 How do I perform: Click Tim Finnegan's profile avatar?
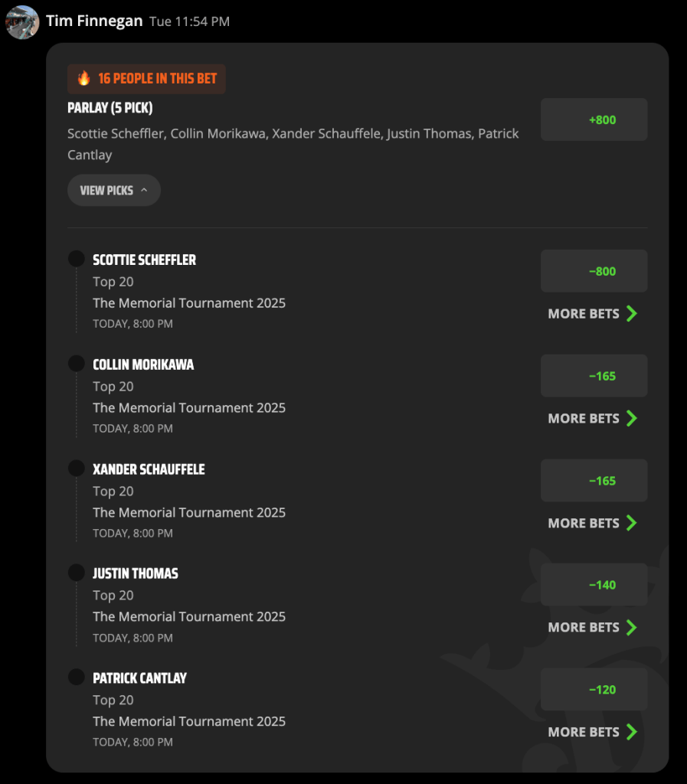[22, 22]
